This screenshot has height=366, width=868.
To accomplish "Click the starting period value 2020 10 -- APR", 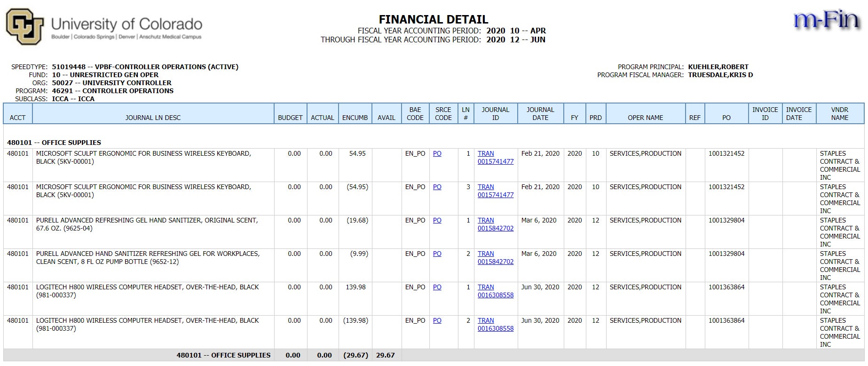I will pyautogui.click(x=516, y=31).
